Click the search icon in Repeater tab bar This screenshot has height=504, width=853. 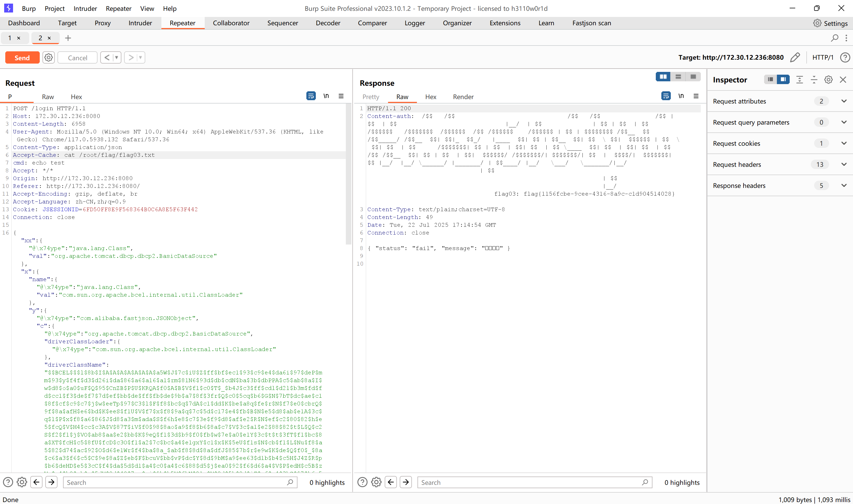[834, 38]
